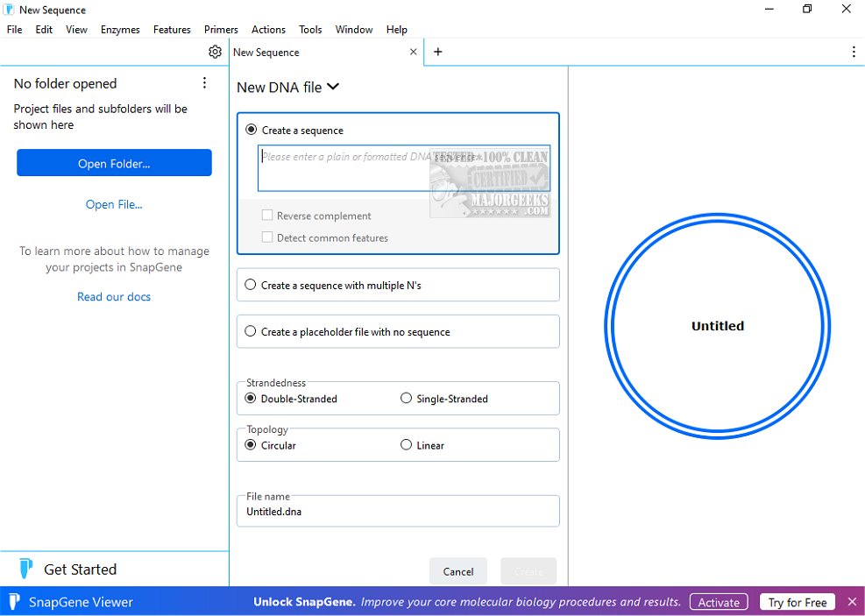Viewport: 865px width, 616px height.
Task: Enable Detect common features
Action: [266, 237]
